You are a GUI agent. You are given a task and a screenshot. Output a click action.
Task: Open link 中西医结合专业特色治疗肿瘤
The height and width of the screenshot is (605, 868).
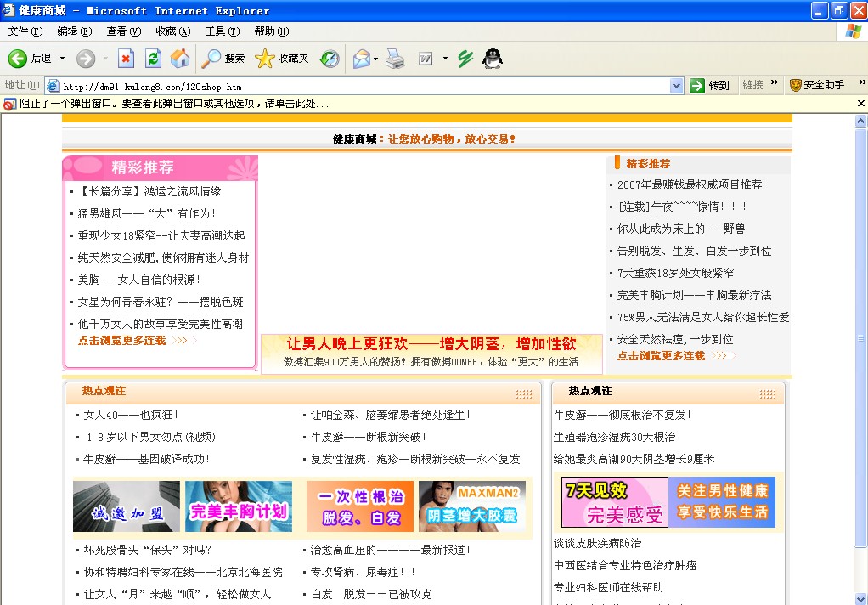coord(625,566)
